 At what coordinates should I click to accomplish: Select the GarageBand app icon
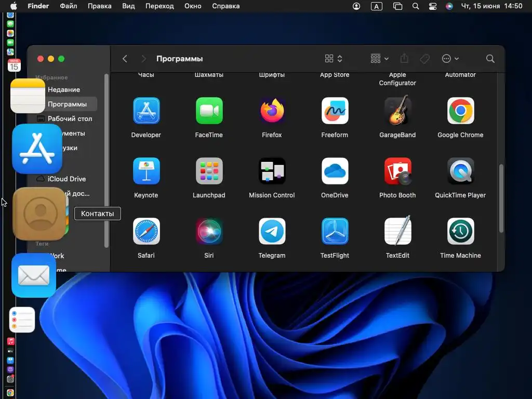click(397, 110)
